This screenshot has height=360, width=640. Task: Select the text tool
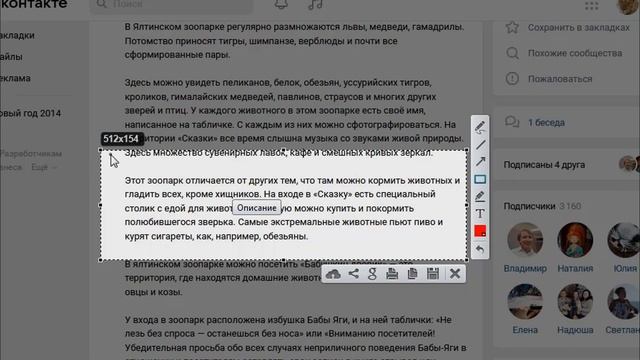coord(480,213)
